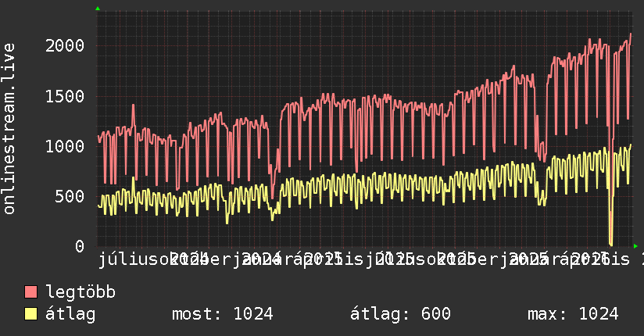The width and height of the screenshot is (644, 336).
Task: Click the 1000 y-axis label
Action: [65, 147]
